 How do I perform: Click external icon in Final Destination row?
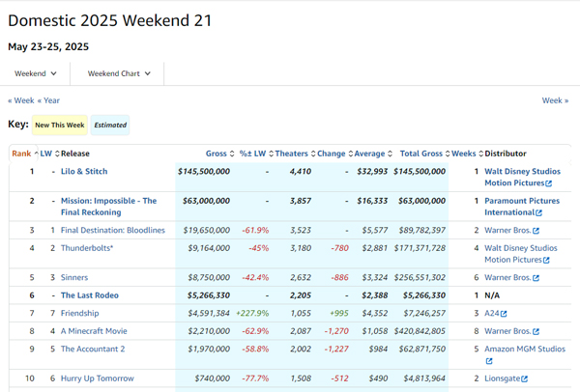coord(536,231)
